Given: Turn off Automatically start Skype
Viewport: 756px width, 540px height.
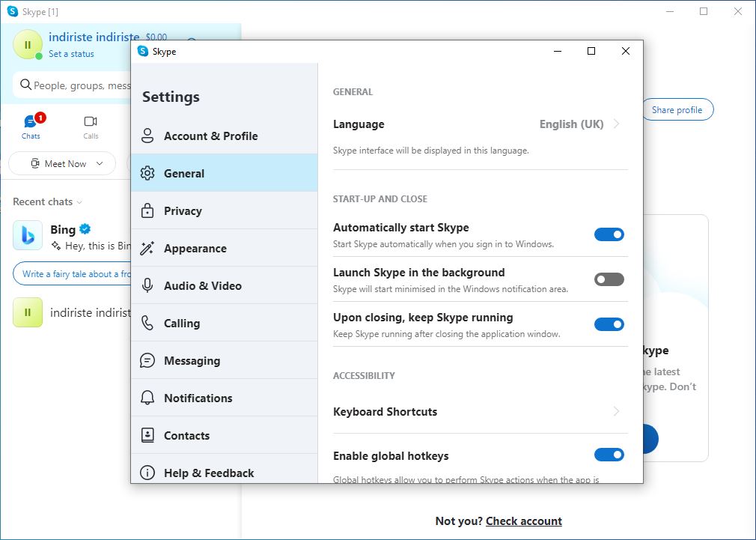Looking at the screenshot, I should [x=609, y=234].
